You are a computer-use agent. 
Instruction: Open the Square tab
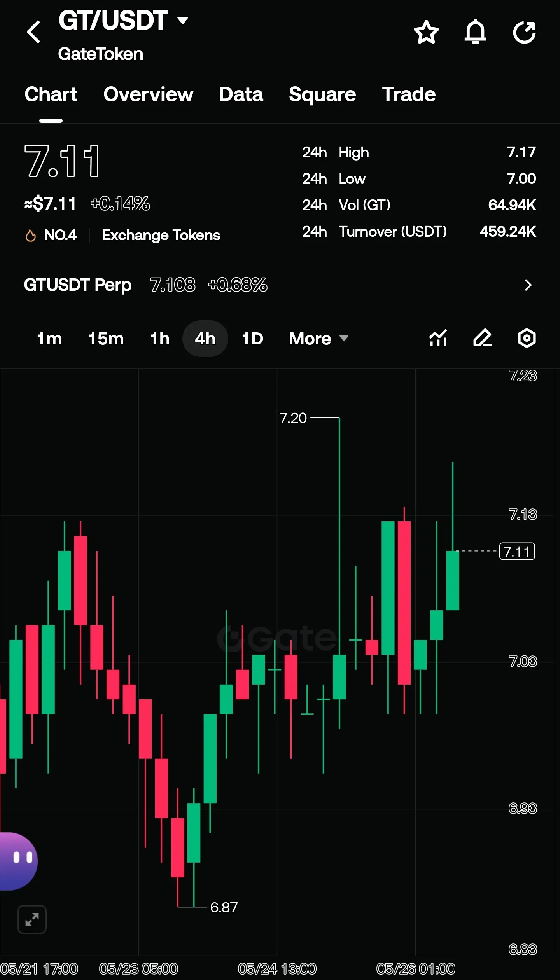coord(322,94)
